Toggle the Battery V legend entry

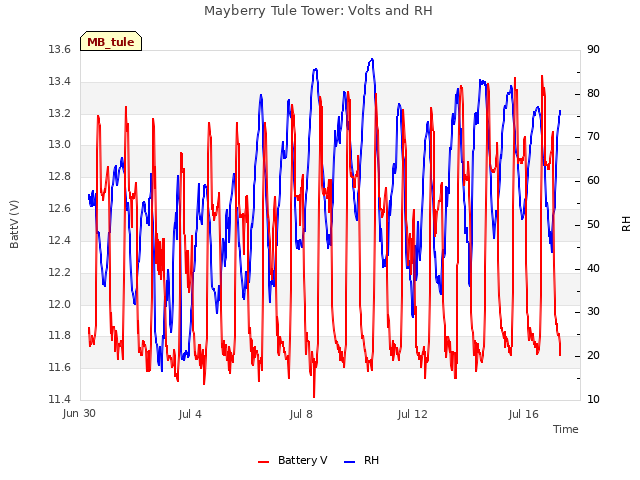(293, 460)
